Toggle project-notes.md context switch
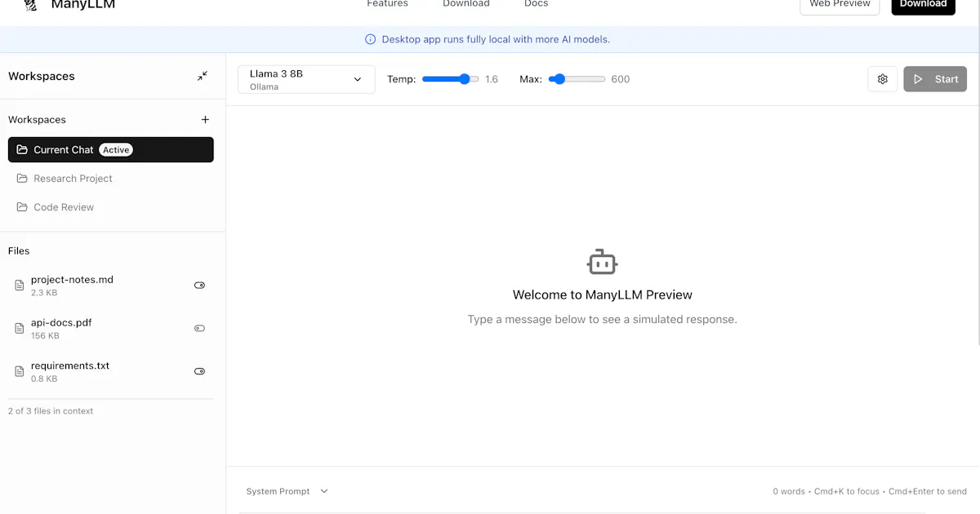Screen dimensions: 980x514 click(x=199, y=285)
